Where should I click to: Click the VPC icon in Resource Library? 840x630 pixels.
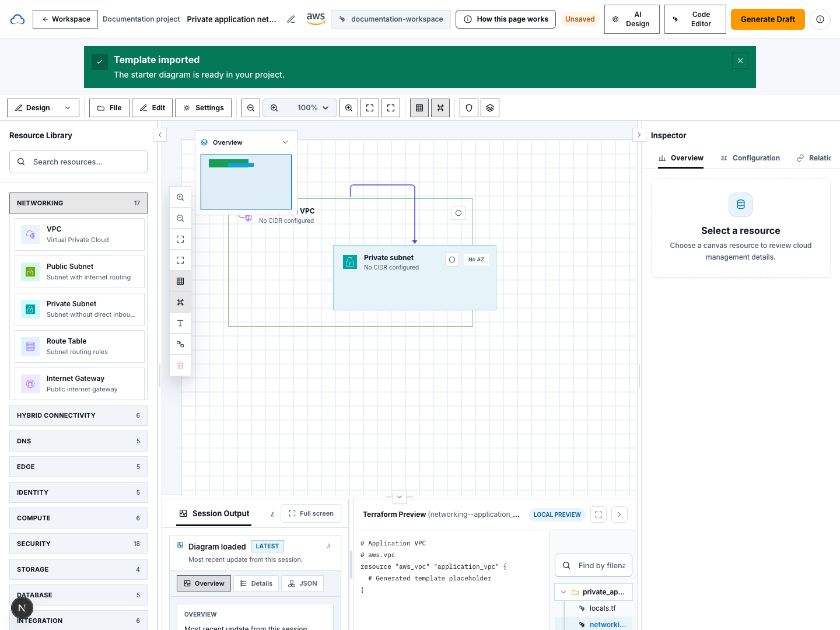[x=30, y=235]
